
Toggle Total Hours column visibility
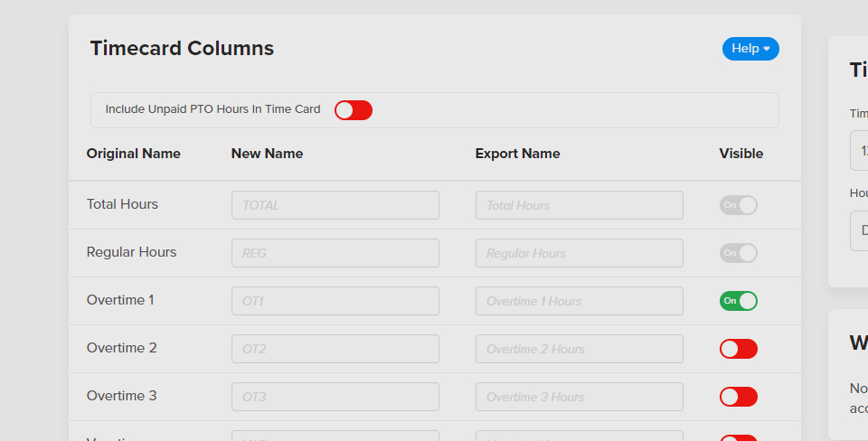point(738,205)
